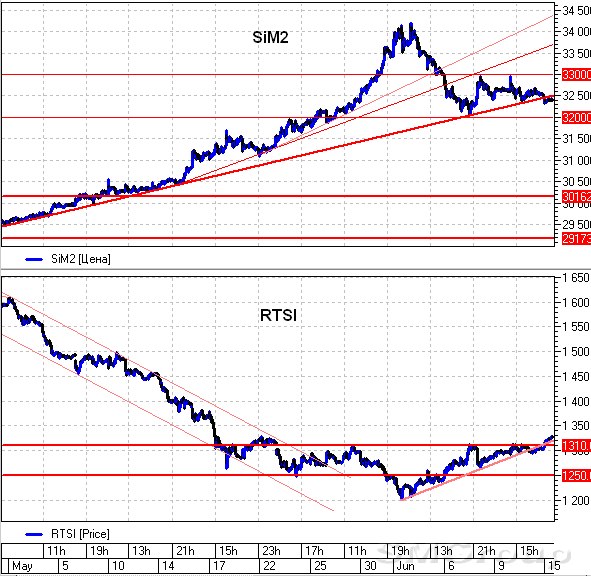This screenshot has height=576, width=591.
Task: Click the SiM2 peak near 34 000
Action: point(411,24)
